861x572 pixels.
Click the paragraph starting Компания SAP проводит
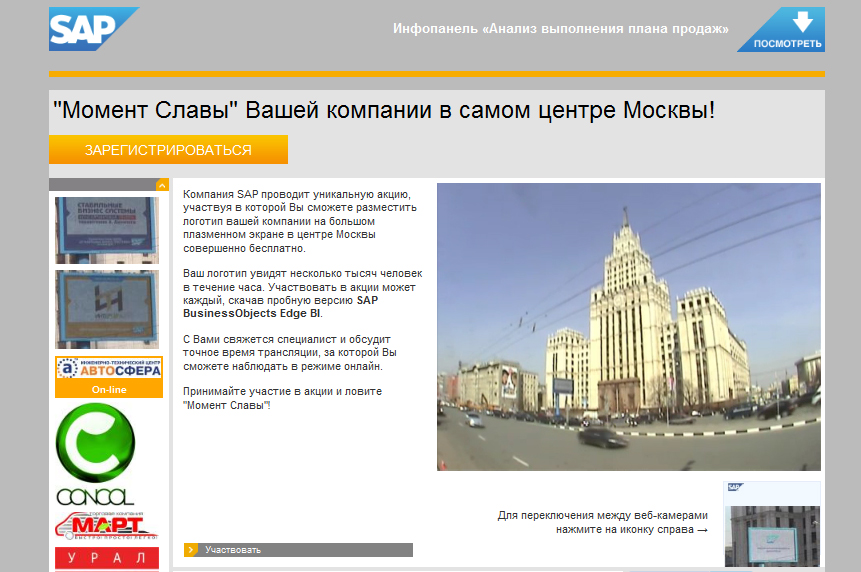tap(300, 221)
